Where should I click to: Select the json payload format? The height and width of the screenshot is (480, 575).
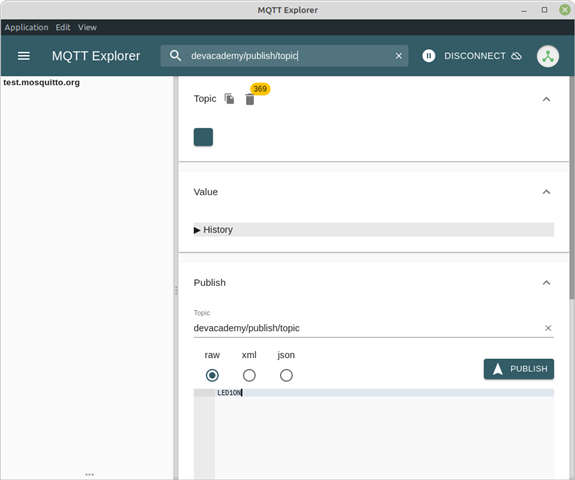click(x=286, y=375)
